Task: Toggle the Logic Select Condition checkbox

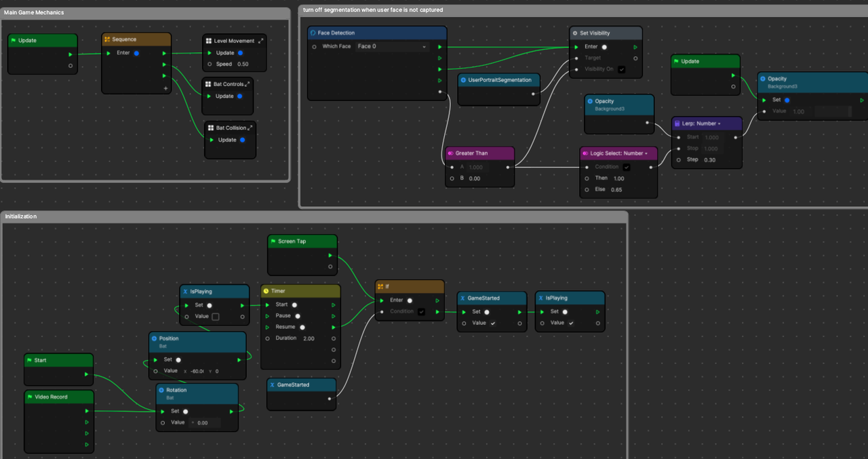Action: coord(627,167)
